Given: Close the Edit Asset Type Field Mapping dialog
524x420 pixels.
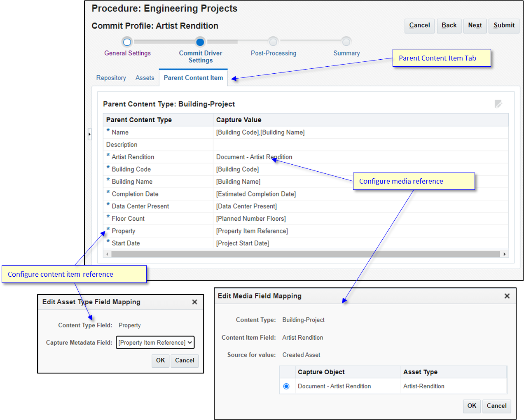Looking at the screenshot, I should (194, 302).
